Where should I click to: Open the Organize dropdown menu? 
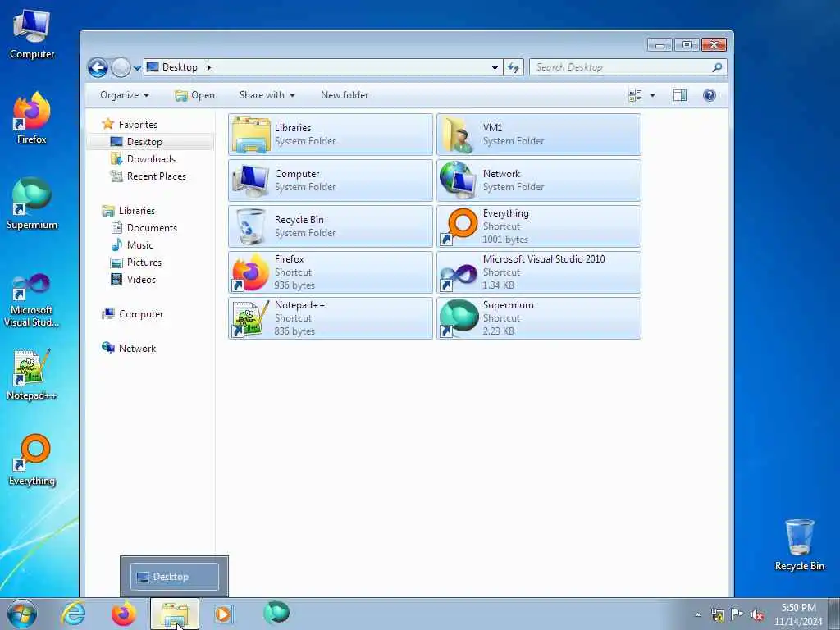(125, 95)
